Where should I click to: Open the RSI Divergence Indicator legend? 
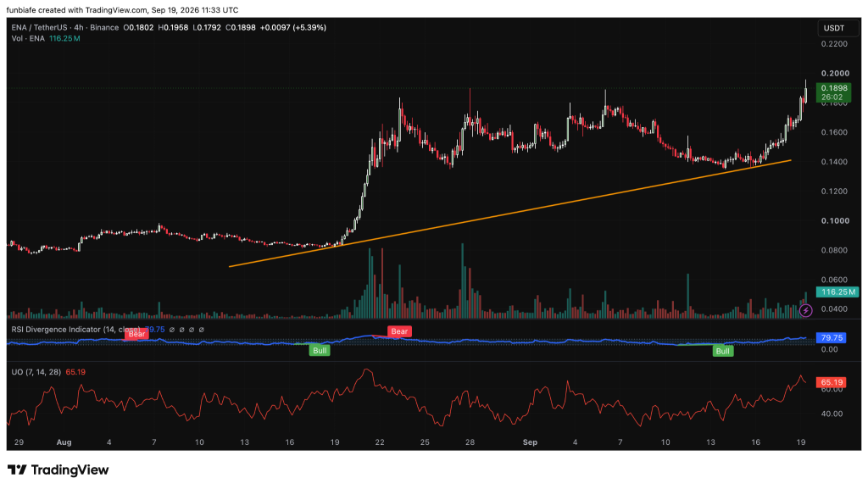click(x=75, y=329)
